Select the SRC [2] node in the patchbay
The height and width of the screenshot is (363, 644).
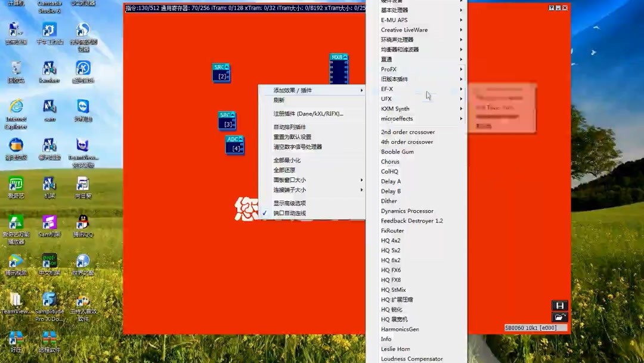[x=221, y=75]
